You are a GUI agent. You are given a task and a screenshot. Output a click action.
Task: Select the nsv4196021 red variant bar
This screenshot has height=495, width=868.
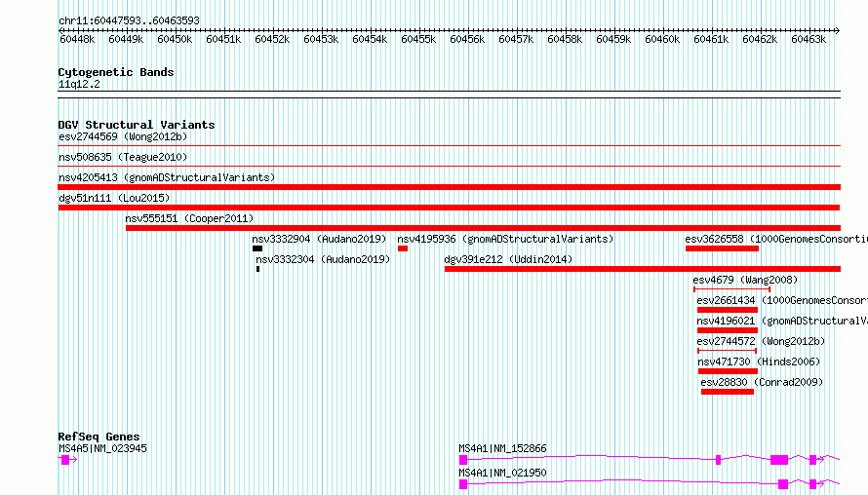(728, 330)
